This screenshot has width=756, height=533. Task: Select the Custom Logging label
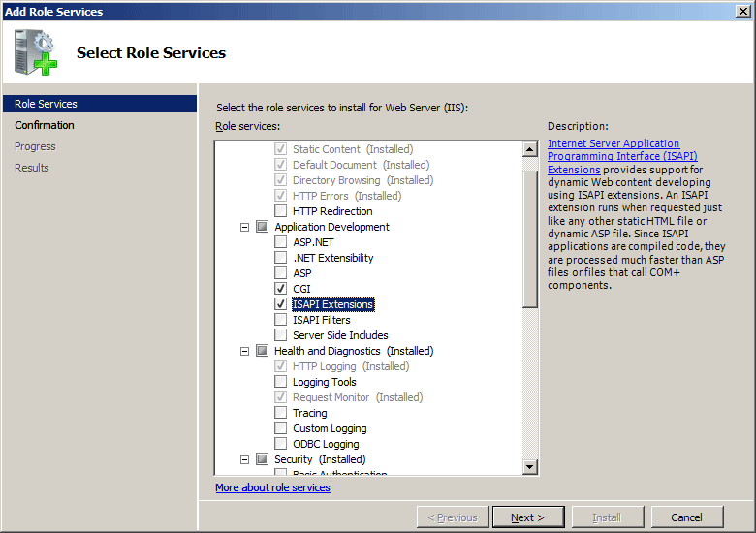tap(330, 428)
